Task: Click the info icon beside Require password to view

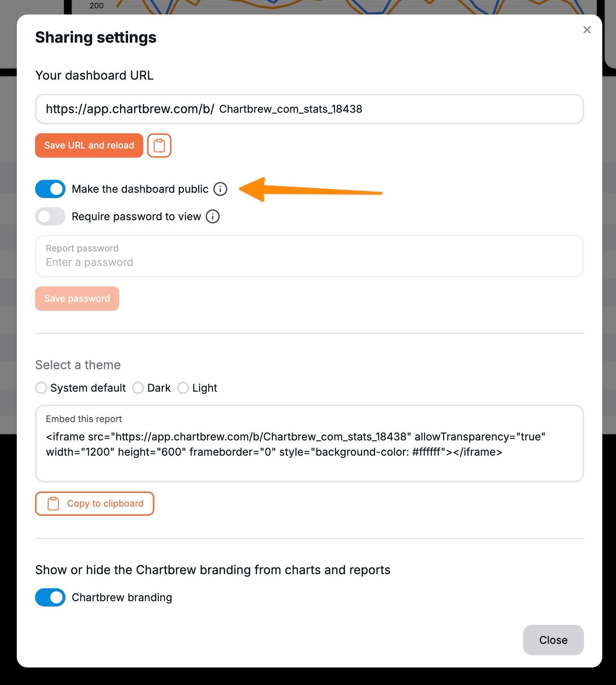Action: click(x=213, y=216)
